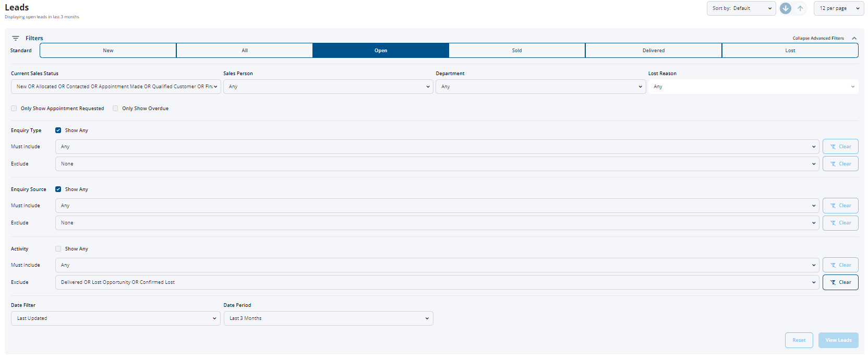
Task: Select the Sold standard filter tab
Action: (517, 51)
